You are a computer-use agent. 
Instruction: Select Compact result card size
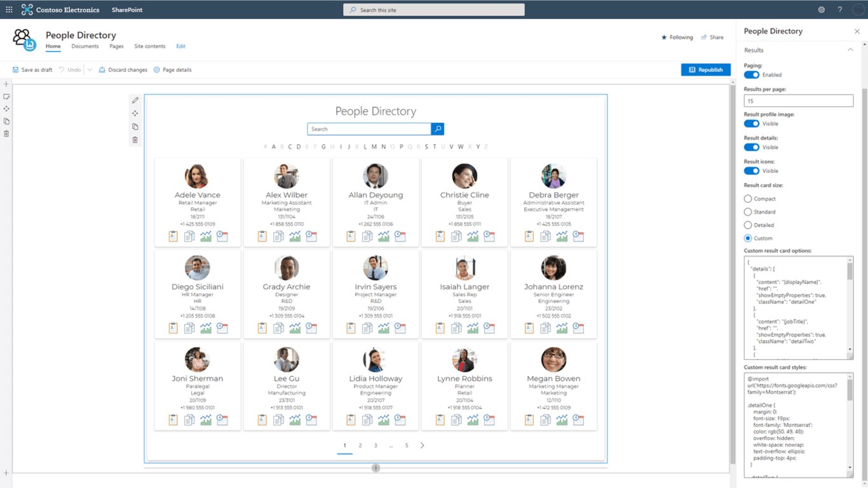pos(748,199)
